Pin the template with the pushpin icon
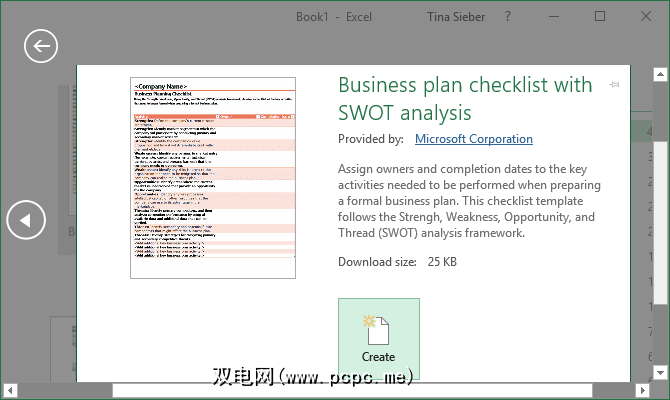The width and height of the screenshot is (670, 400). click(x=614, y=85)
